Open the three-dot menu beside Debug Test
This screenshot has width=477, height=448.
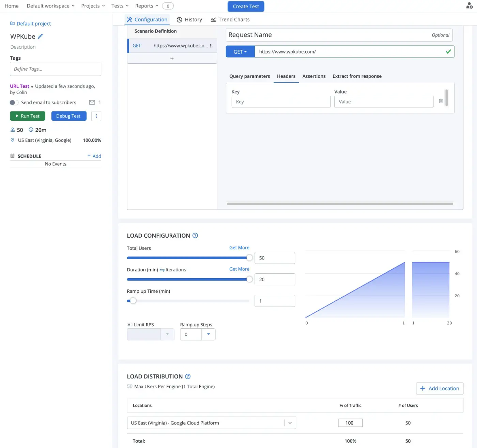[96, 116]
